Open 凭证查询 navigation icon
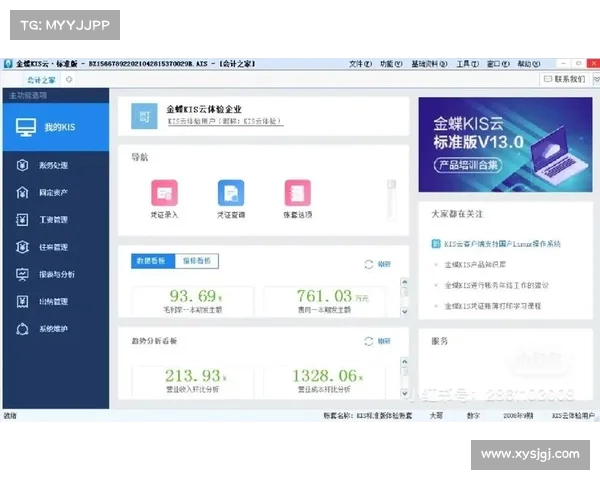 [231, 193]
